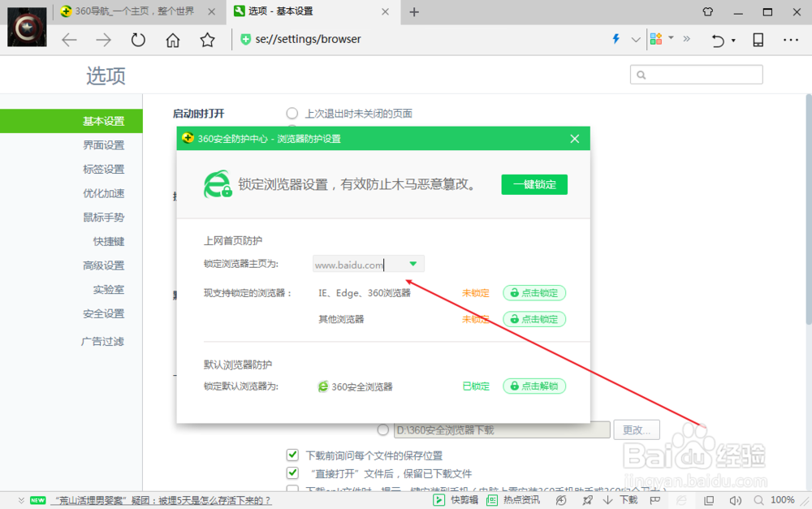812x509 pixels.
Task: Expand the extensions dropdown arrow
Action: tap(672, 38)
